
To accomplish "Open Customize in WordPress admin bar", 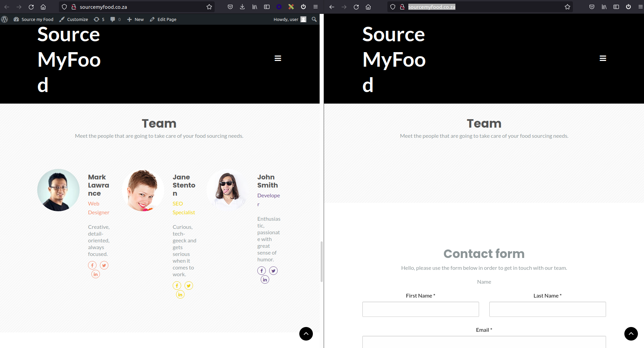I will tap(74, 19).
